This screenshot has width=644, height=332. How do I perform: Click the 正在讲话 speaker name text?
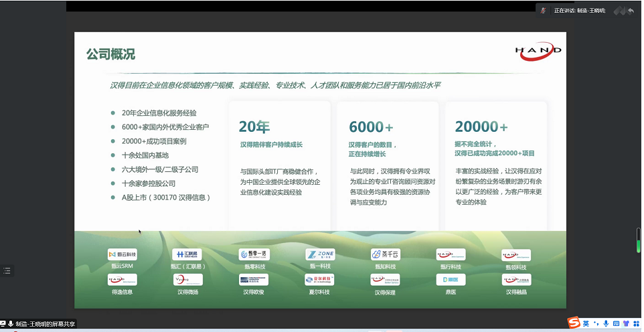pos(580,11)
